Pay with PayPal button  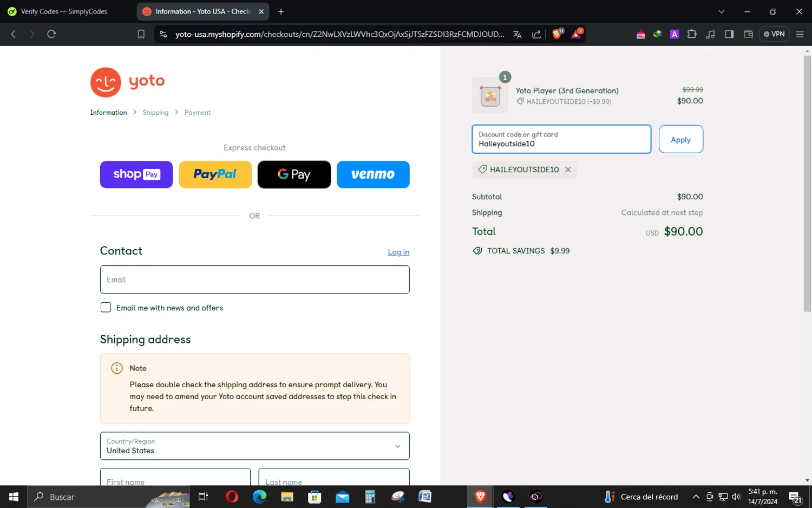pos(215,174)
